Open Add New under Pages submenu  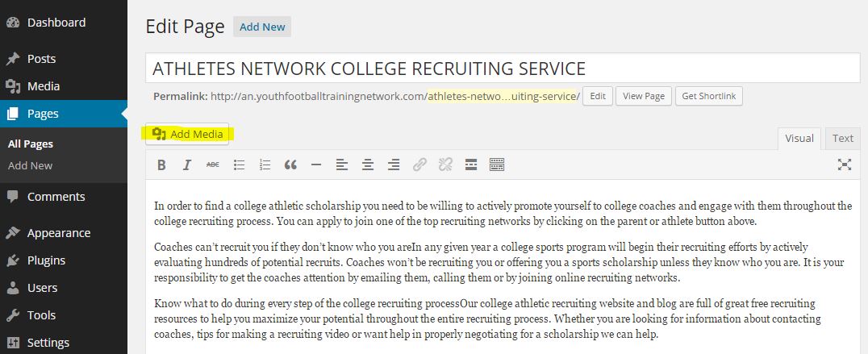tap(31, 165)
